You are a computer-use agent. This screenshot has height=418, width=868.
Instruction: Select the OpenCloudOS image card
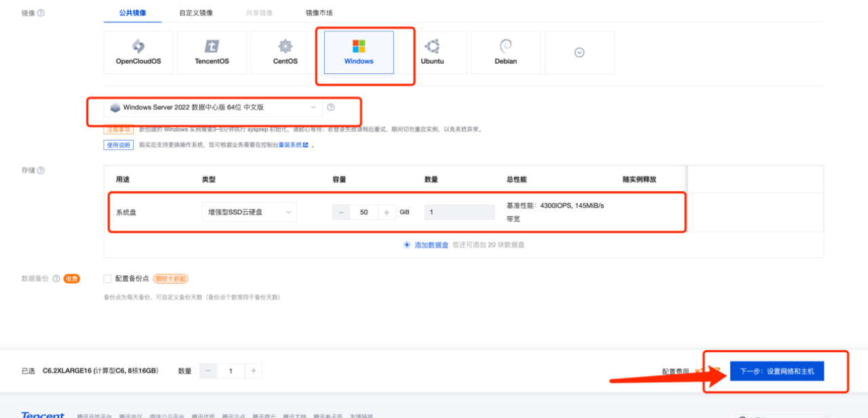pos(138,52)
